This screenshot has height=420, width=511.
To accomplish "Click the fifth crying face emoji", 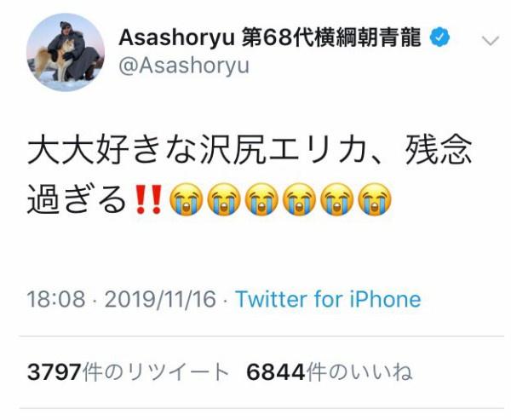I will [x=337, y=199].
